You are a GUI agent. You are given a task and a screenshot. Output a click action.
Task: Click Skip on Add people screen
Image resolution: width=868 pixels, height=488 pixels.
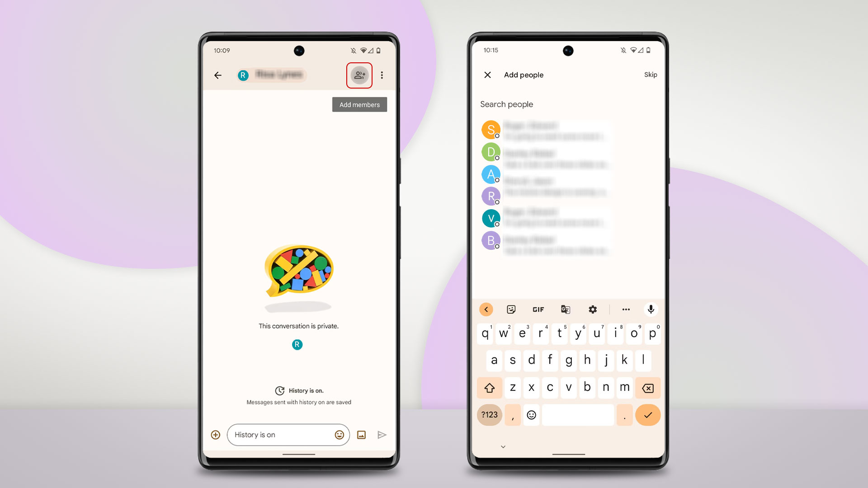pos(651,75)
